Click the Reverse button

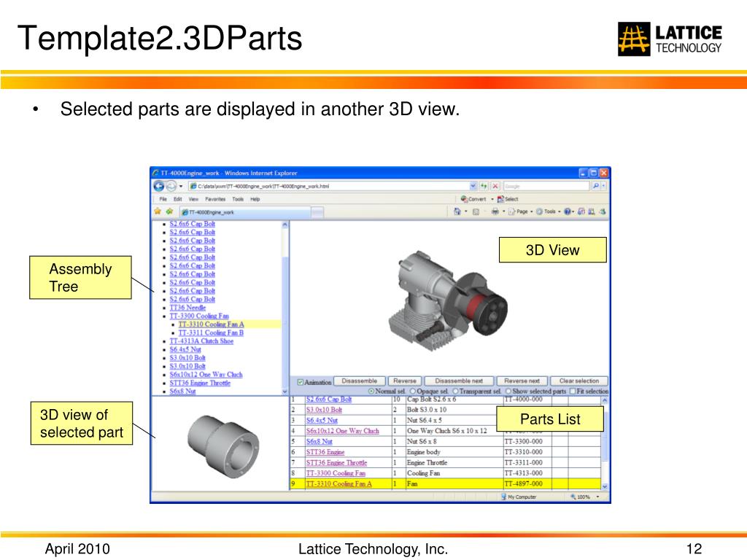[x=404, y=381]
